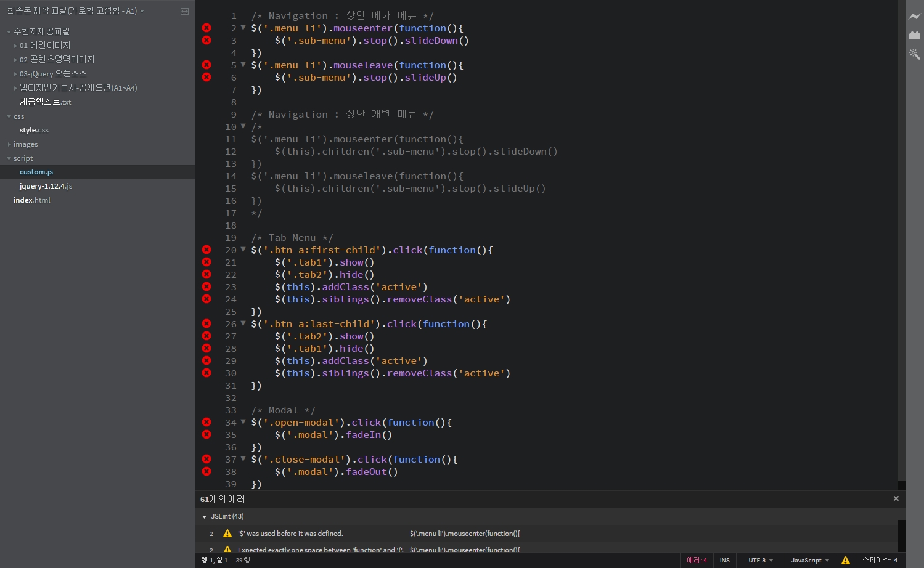Fold the close-modal block at line 37
Viewport: 924px width, 568px height.
click(x=243, y=459)
